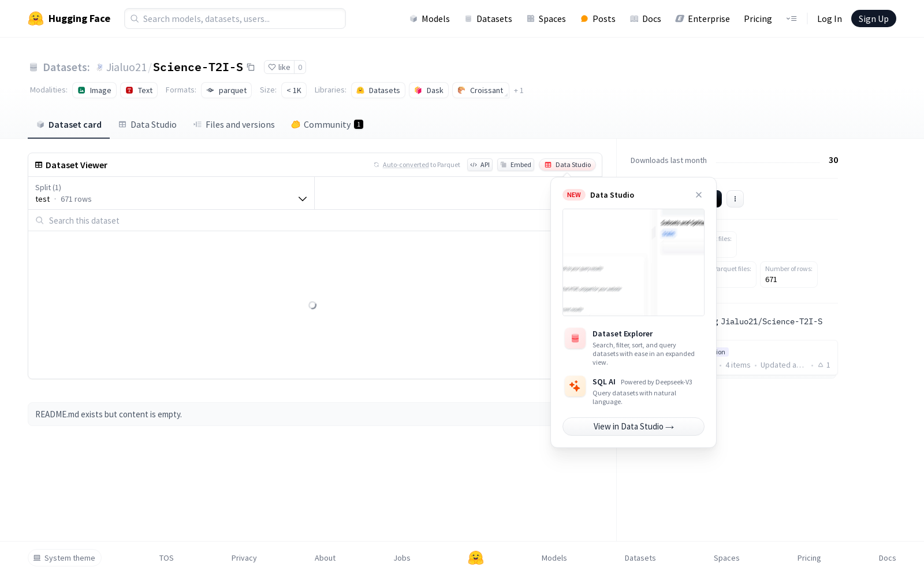Screen dimensions: 924x578
Task: Go to the Community tab
Action: pos(327,124)
